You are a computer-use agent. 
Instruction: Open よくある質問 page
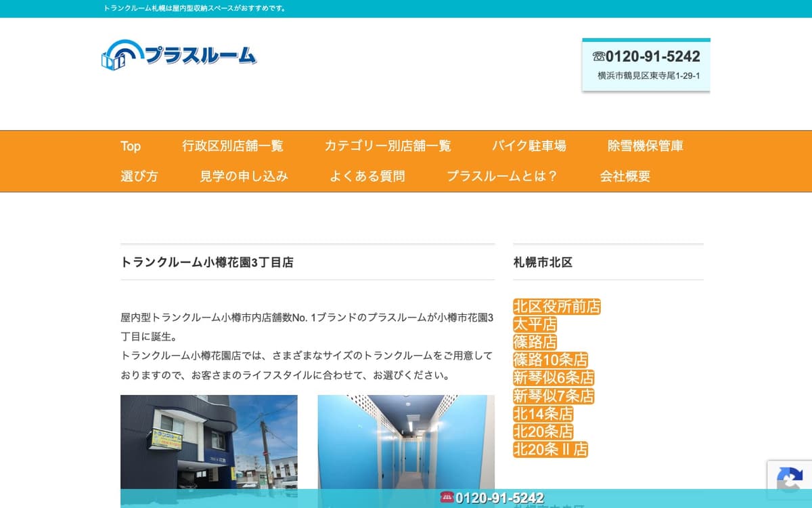click(367, 176)
